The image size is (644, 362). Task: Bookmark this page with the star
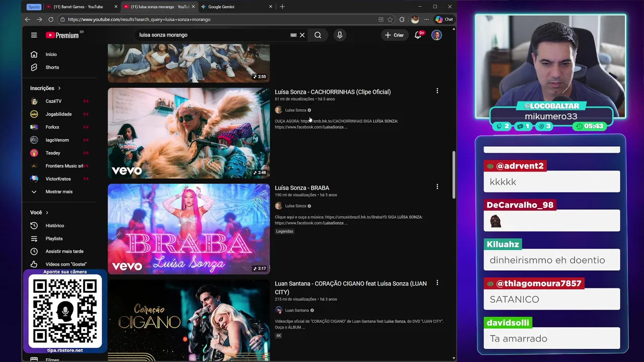click(x=390, y=20)
